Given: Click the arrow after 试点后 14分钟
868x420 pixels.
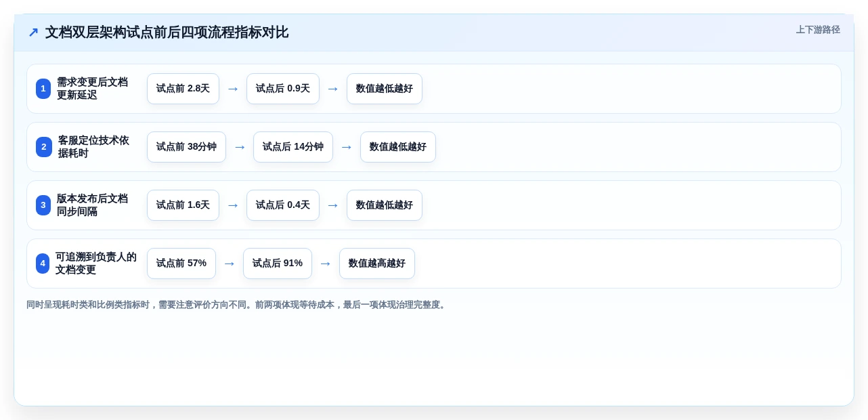Looking at the screenshot, I should pos(347,147).
